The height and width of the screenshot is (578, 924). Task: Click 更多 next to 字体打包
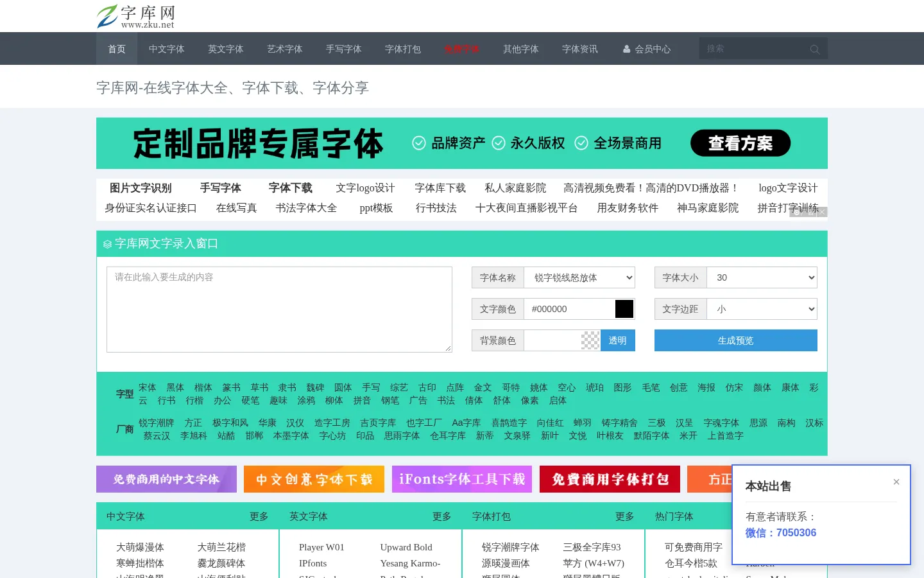625,516
